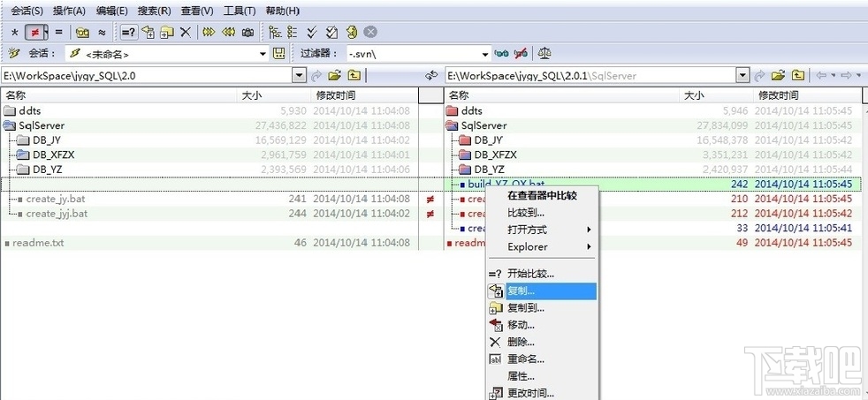Click the copy to left triple-arrow icon
The width and height of the screenshot is (868, 400).
(x=228, y=32)
